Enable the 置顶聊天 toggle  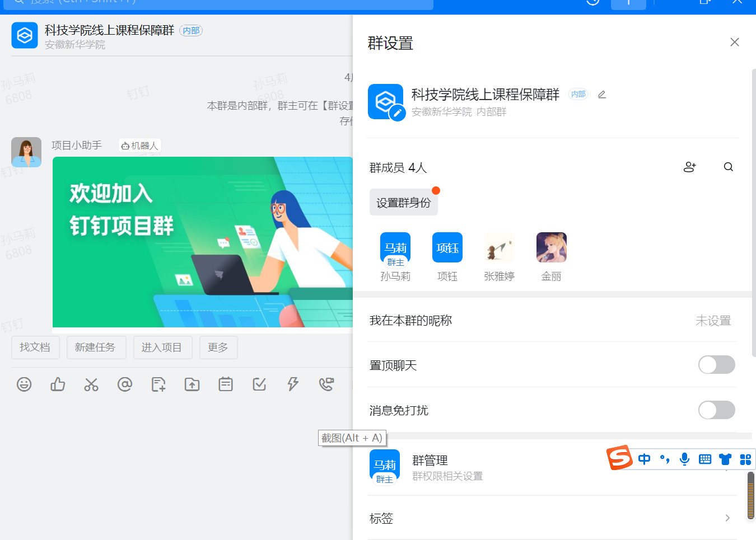(x=716, y=365)
